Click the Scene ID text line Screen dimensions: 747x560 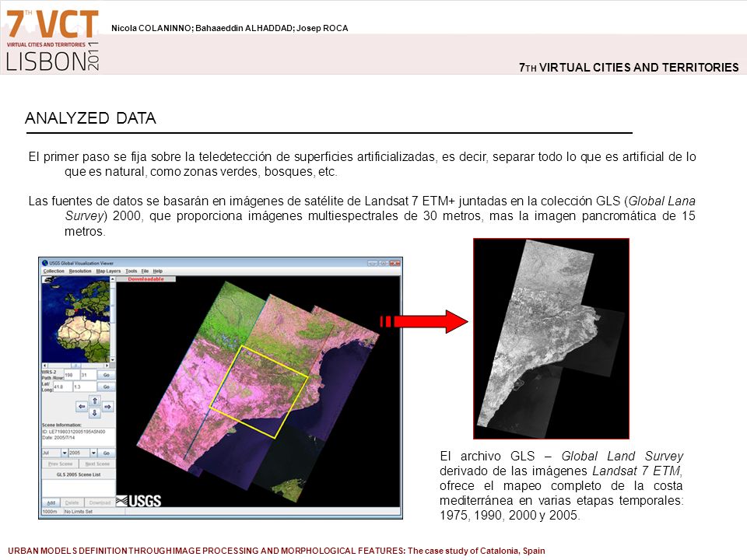pyautogui.click(x=74, y=432)
